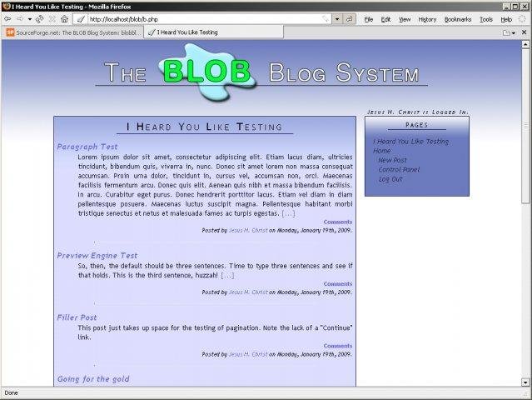Click the activity throbber icon

pyautogui.click(x=523, y=19)
